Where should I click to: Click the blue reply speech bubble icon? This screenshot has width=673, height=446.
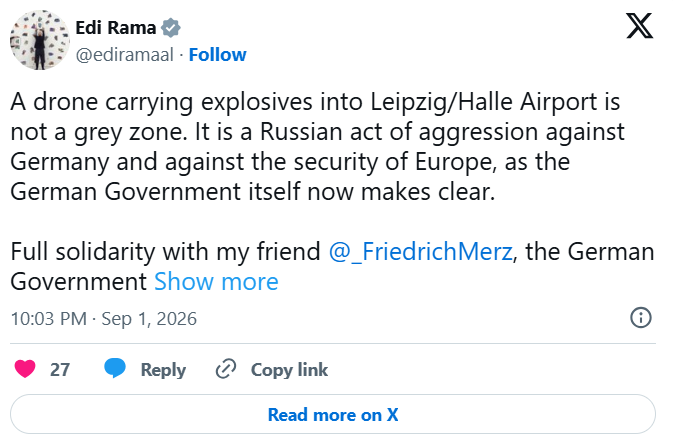[x=115, y=368]
